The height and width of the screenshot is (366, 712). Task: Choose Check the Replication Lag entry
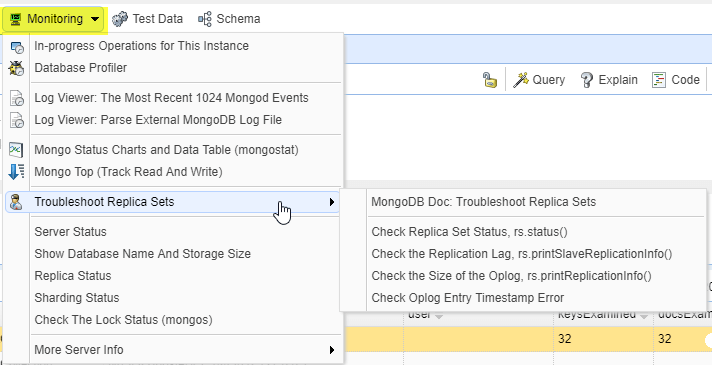pyautogui.click(x=523, y=254)
